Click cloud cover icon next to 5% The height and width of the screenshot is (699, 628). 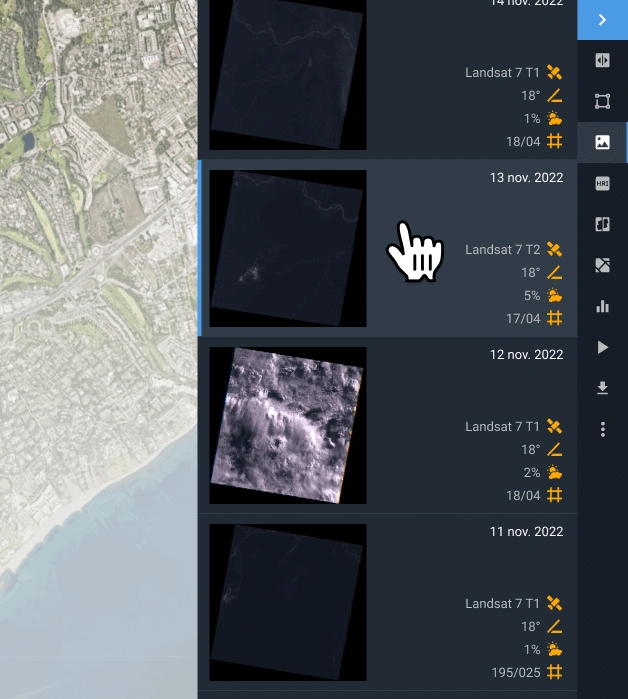coord(555,295)
